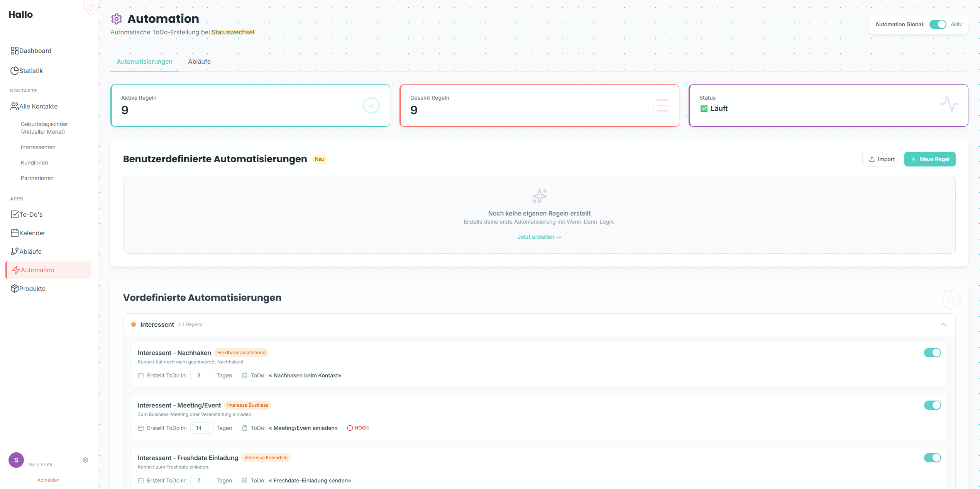Open Statistik via its pie chart icon

(x=14, y=71)
